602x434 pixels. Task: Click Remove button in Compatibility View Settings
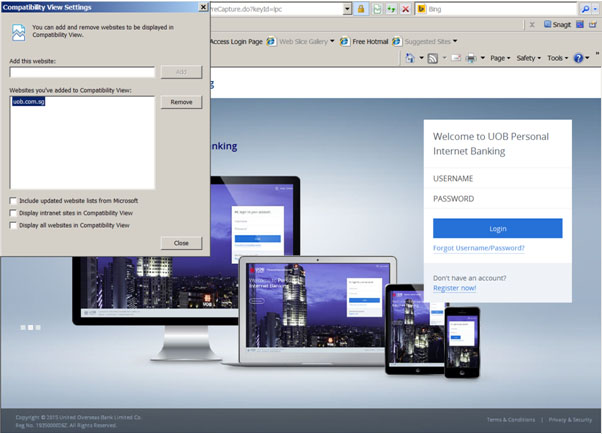pos(181,102)
